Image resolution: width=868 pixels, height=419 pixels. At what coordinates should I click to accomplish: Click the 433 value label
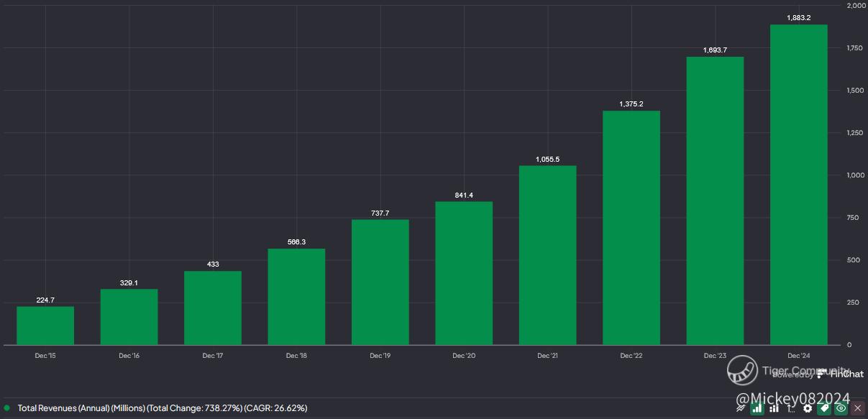click(x=213, y=264)
